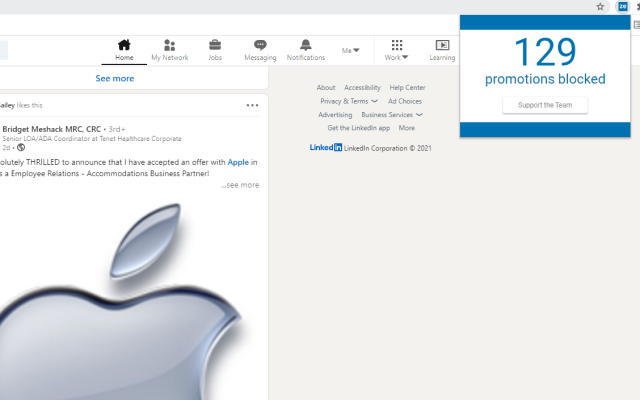This screenshot has height=400, width=640.
Task: Open the Work apps grid icon
Action: coord(397,44)
